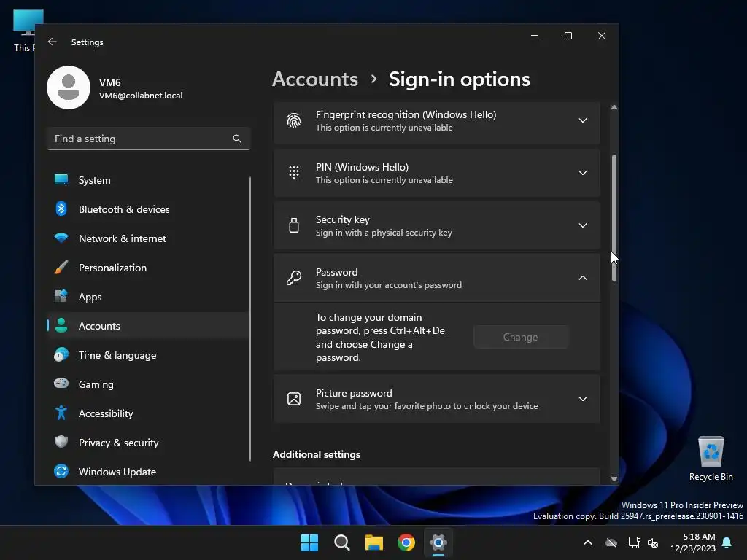Click the search magnifier in Find a setting

237,139
